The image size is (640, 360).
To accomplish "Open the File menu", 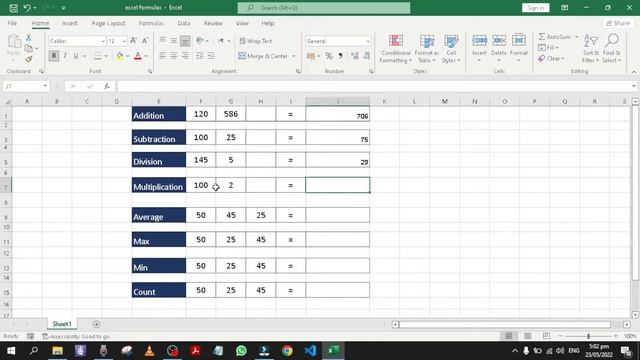I will (12, 23).
